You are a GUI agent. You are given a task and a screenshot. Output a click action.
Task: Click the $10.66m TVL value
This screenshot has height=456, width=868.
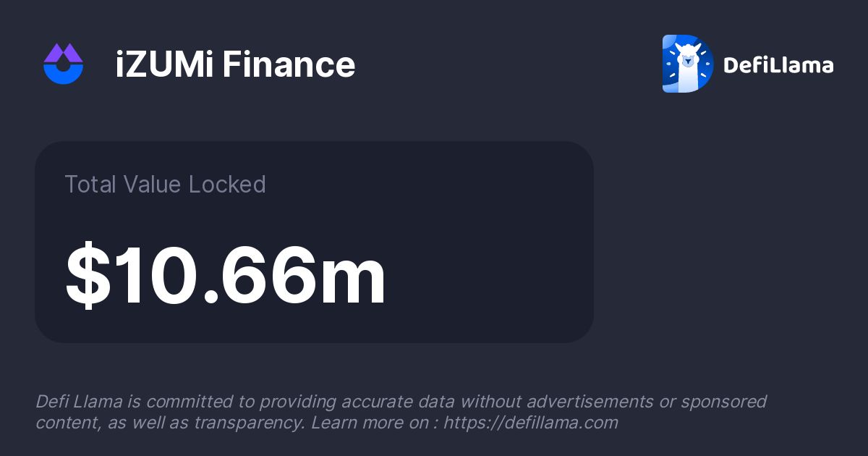coord(226,278)
